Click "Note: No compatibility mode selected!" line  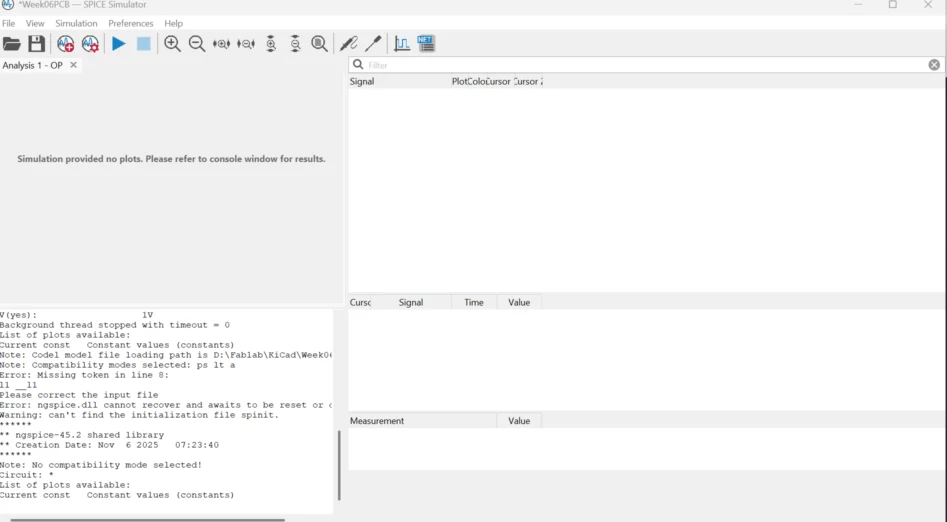[x=101, y=465]
